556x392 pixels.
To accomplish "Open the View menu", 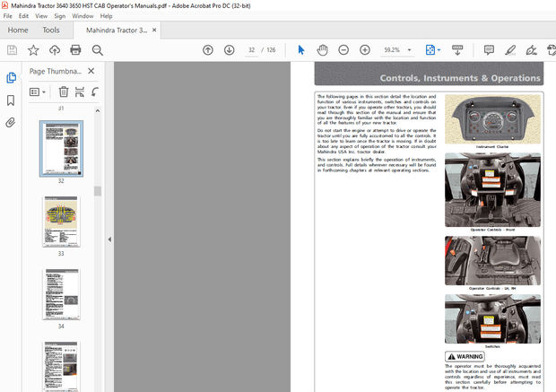I will (39, 16).
